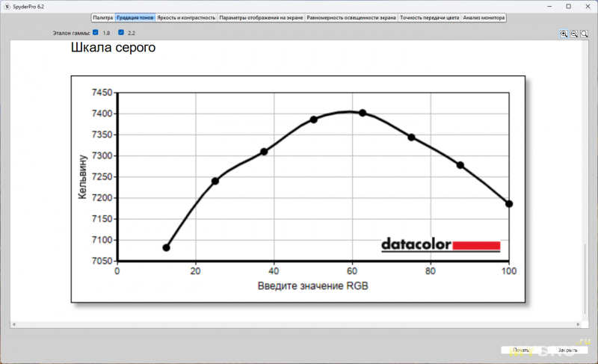The width and height of the screenshot is (598, 364).
Task: Click the vertical scrollbar of the report
Action: [x=585, y=277]
